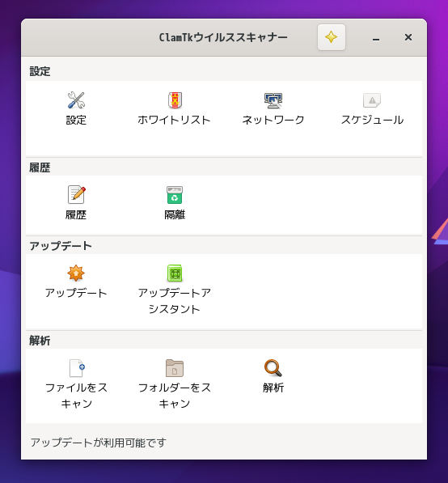This screenshot has height=483, width=448.
Task: Click the フォルダーをスキャン folder icon
Action: [175, 368]
